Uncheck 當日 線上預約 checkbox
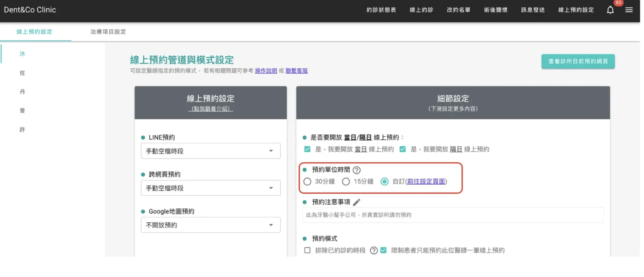The image size is (644, 277). click(x=307, y=149)
